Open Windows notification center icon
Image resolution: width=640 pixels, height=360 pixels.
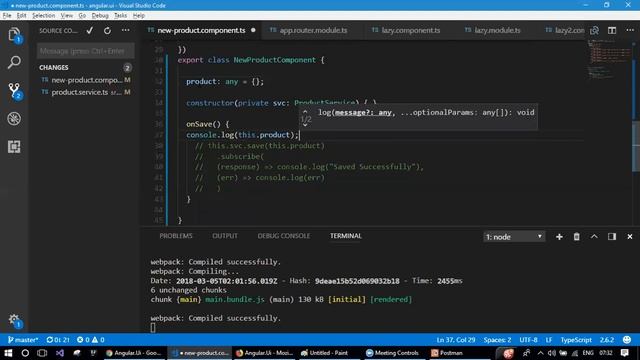point(624,353)
